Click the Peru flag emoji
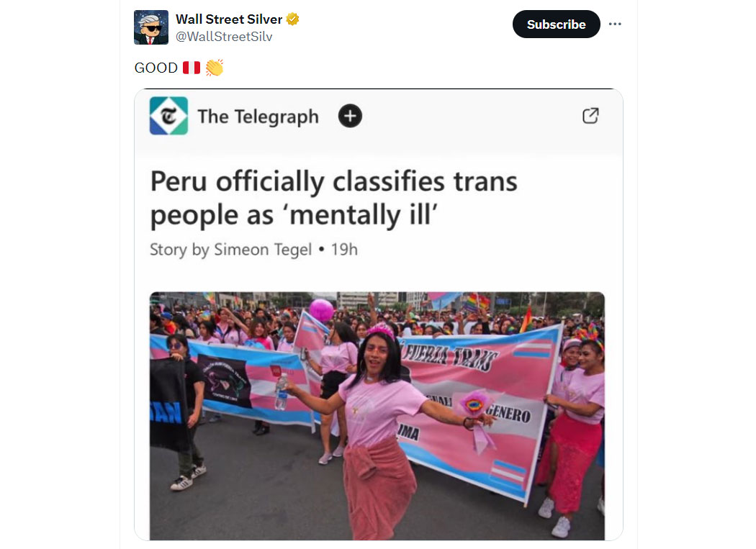Image resolution: width=756 pixels, height=549 pixels. (x=192, y=68)
